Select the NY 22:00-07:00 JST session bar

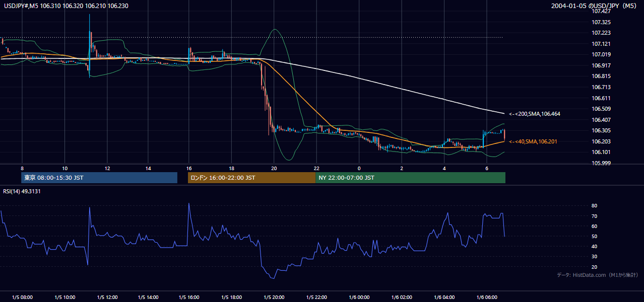tap(410, 178)
